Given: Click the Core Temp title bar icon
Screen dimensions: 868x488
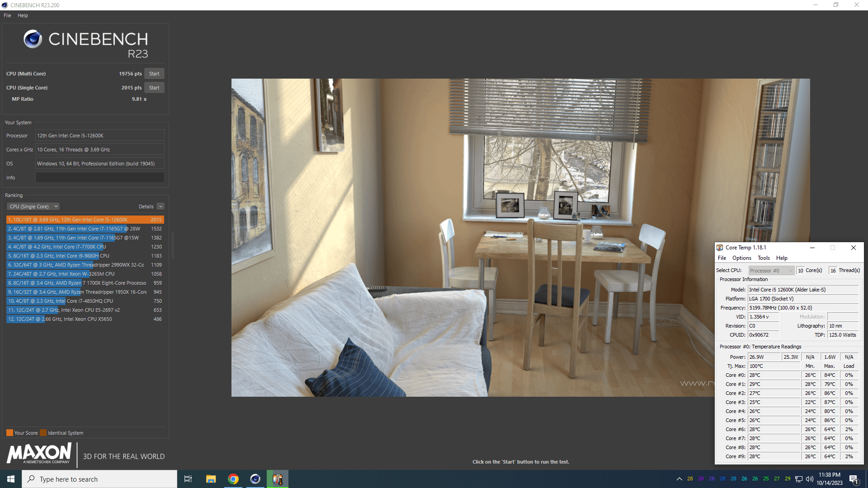Looking at the screenshot, I should click(x=720, y=248).
